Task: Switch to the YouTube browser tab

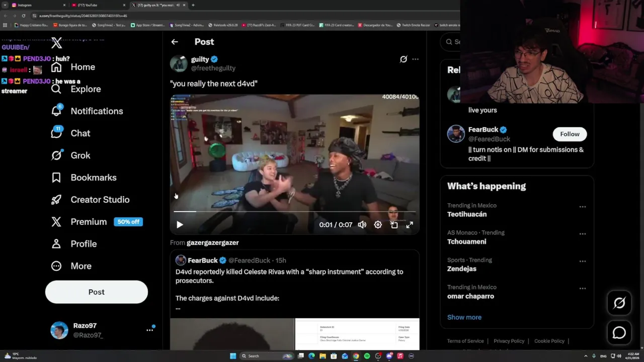Action: [98, 5]
